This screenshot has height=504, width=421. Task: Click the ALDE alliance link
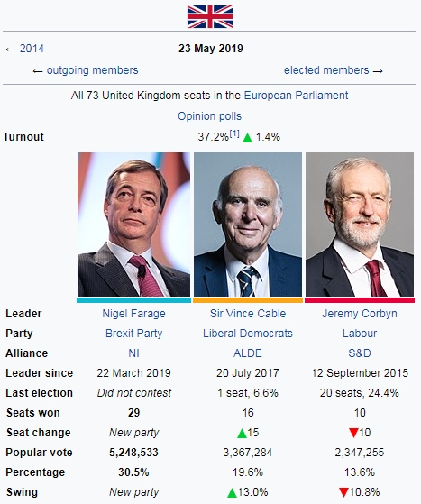tap(248, 353)
